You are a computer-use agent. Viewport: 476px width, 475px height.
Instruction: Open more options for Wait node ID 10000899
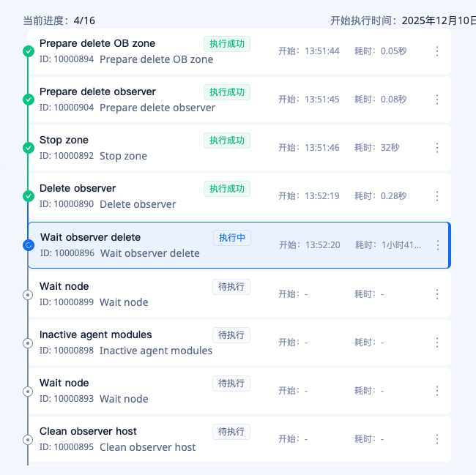click(x=437, y=294)
